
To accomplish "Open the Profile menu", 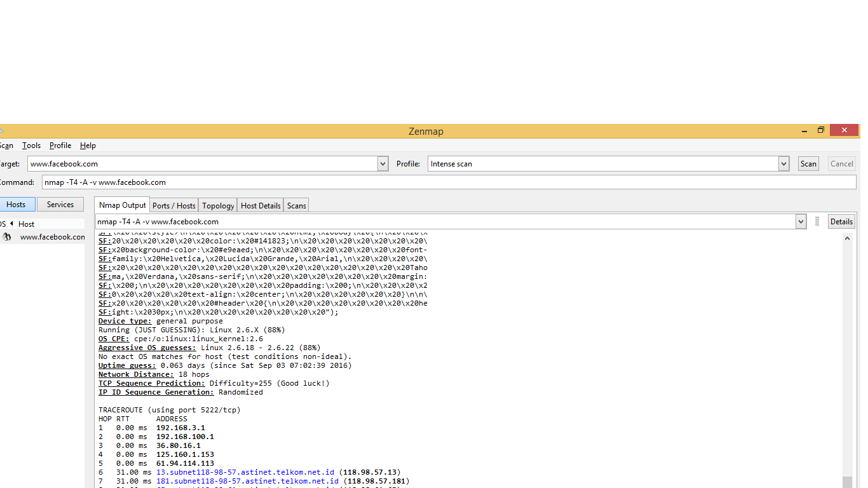I will click(x=60, y=146).
